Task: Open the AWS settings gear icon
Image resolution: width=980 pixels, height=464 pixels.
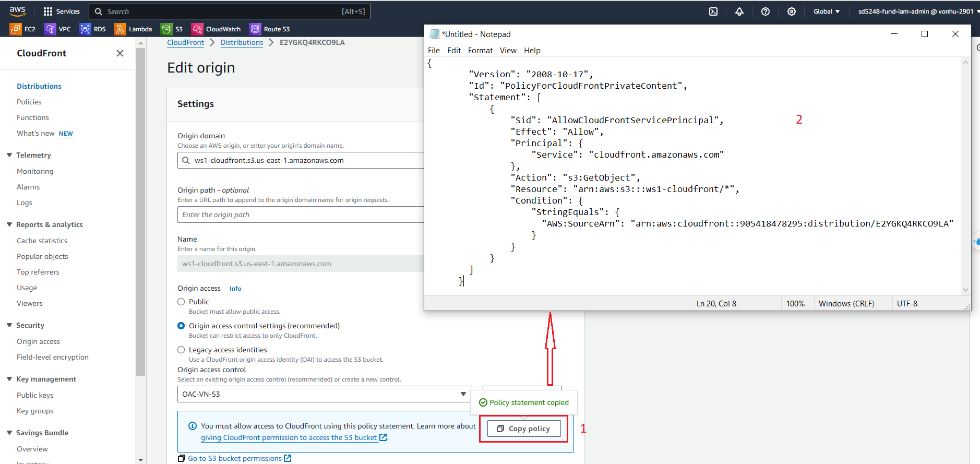Action: (792, 11)
